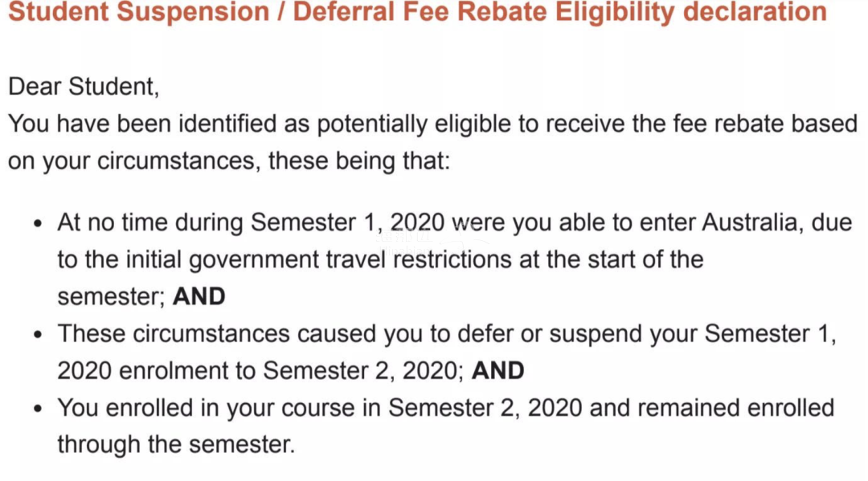The width and height of the screenshot is (868, 481).
Task: Click the final line "through the semester."
Action: pos(176,444)
